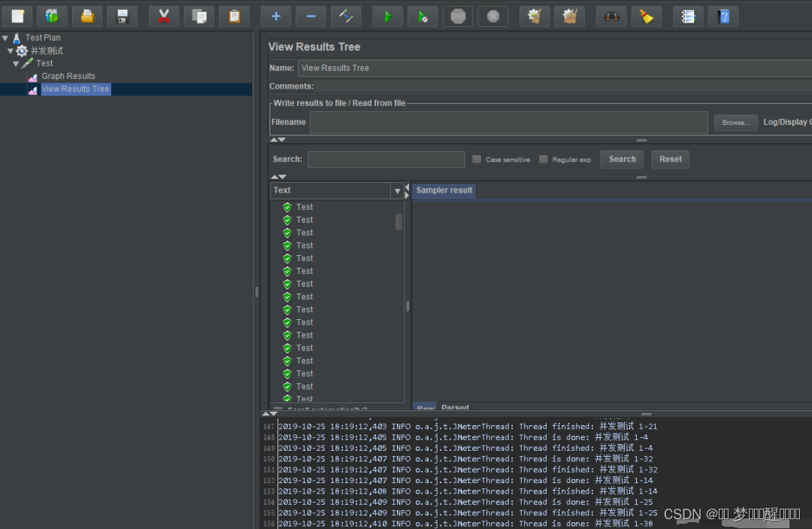Clear all results with double broom icon
812x529 pixels.
(570, 17)
